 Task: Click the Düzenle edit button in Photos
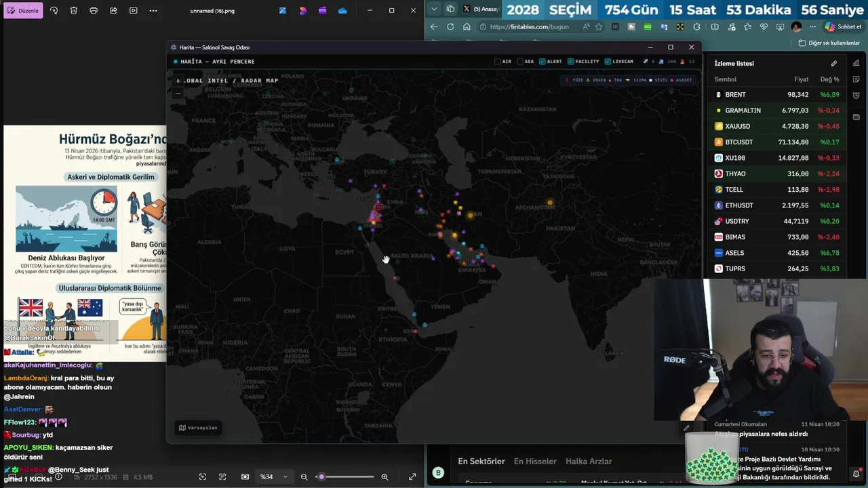(x=24, y=11)
